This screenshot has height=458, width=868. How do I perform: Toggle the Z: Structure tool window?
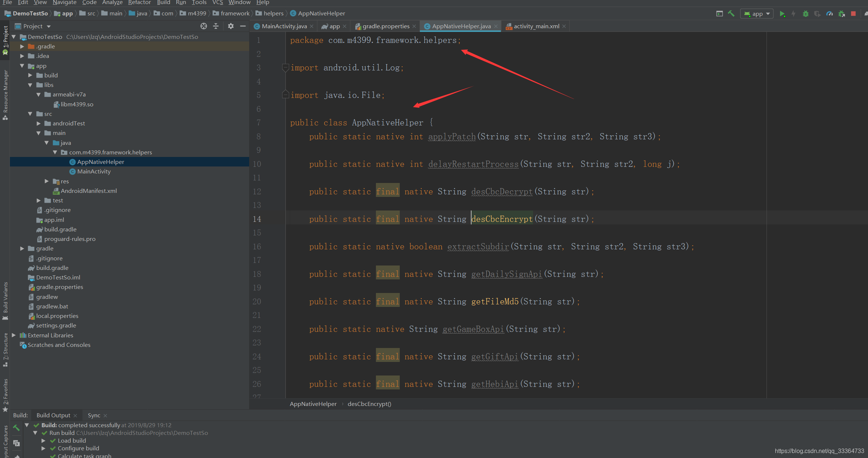coord(5,349)
